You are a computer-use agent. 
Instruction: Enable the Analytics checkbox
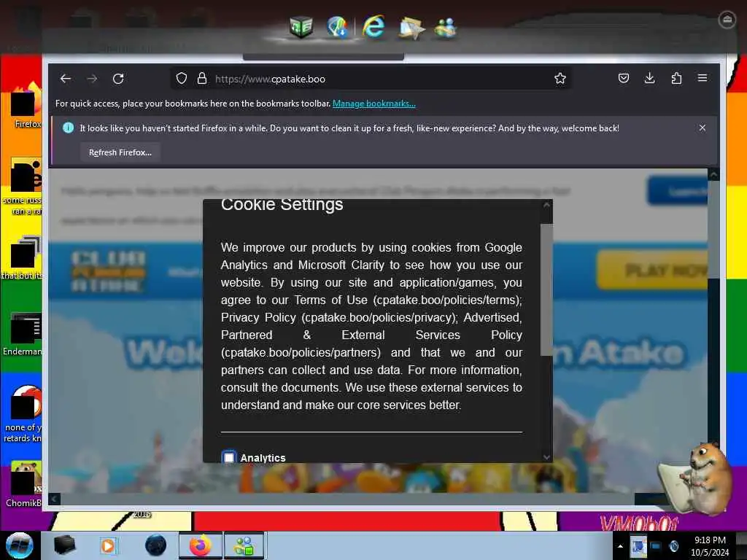[x=229, y=457]
